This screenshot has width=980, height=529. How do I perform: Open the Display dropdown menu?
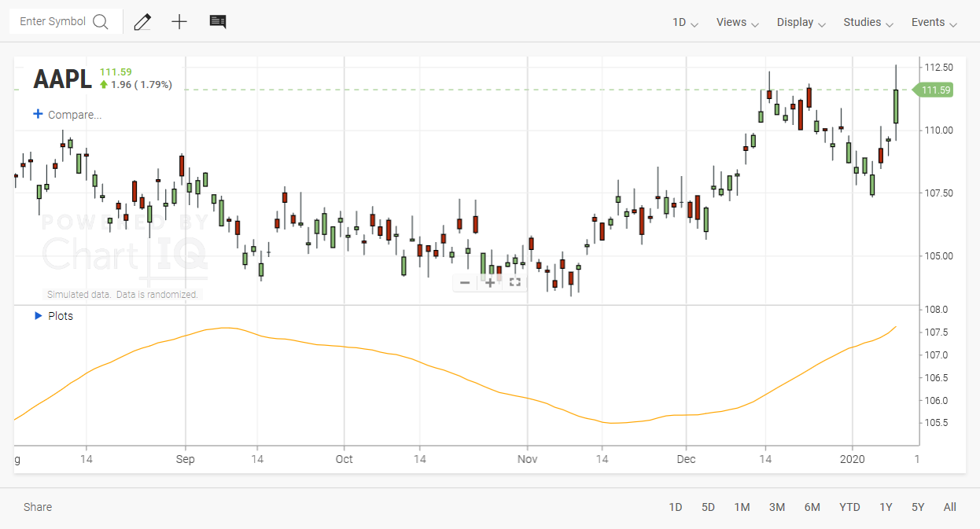[801, 22]
